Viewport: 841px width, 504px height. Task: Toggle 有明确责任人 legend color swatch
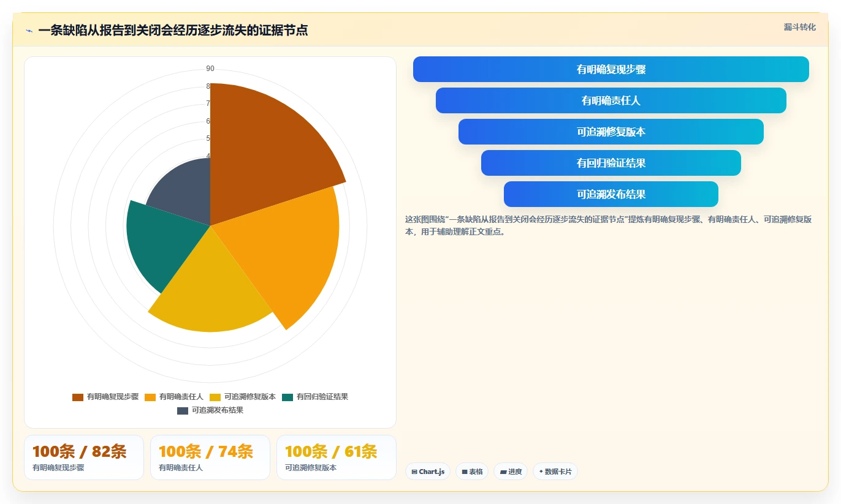(x=150, y=397)
